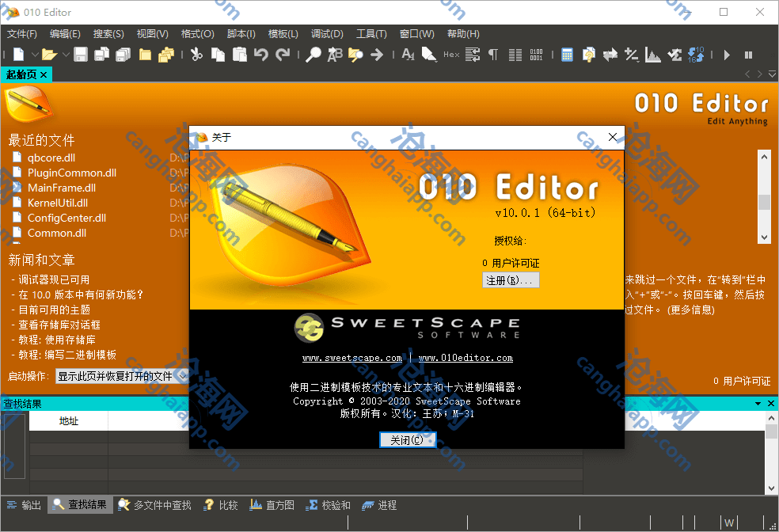This screenshot has width=779, height=532.
Task: Click the Save file toolbar icon
Action: (81, 55)
